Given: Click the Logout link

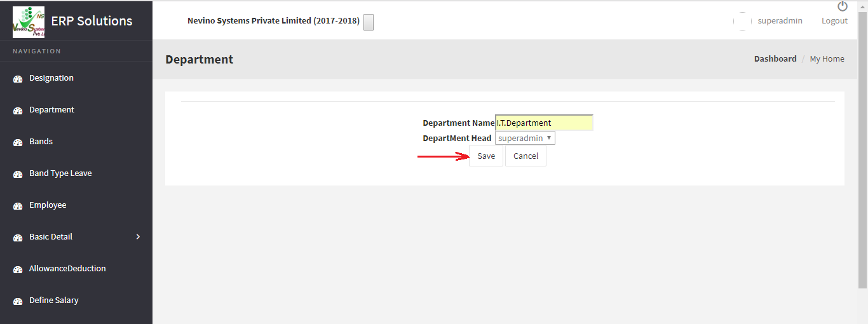Looking at the screenshot, I should point(834,21).
